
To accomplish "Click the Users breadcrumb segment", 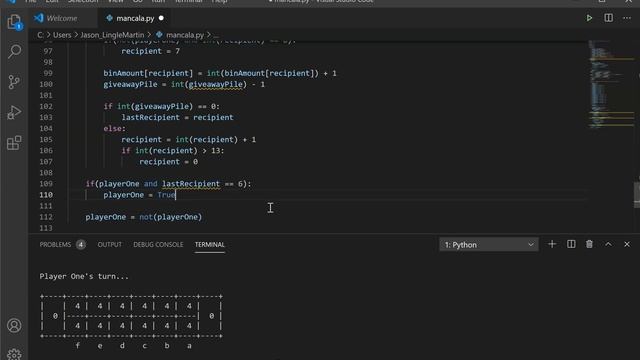I will coord(62,35).
